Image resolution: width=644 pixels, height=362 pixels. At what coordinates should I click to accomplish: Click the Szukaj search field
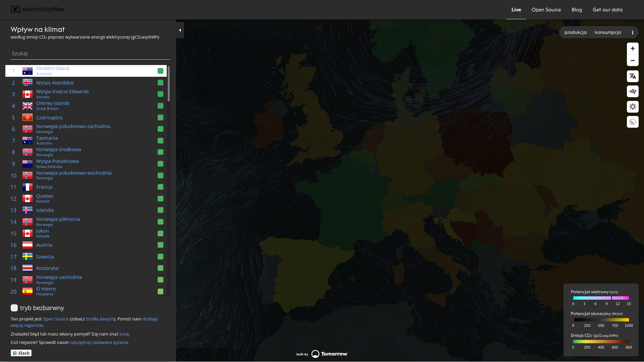pos(90,53)
